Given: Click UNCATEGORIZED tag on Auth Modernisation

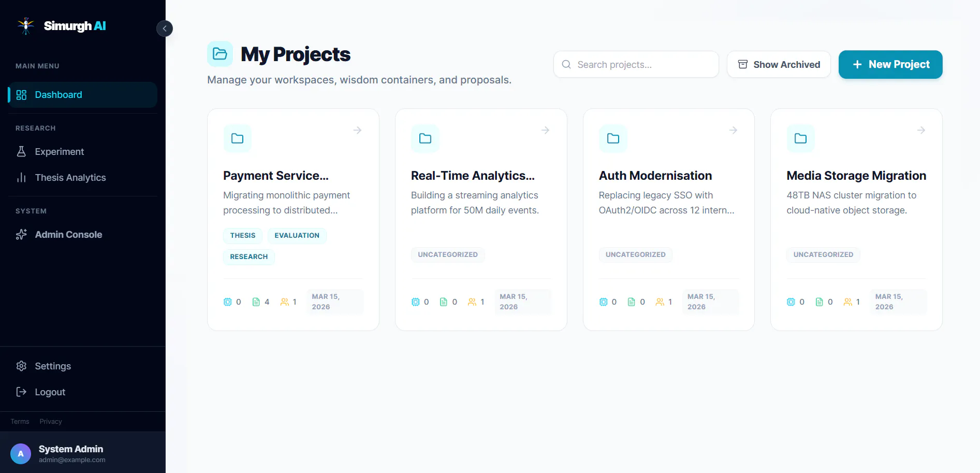Looking at the screenshot, I should tap(636, 254).
